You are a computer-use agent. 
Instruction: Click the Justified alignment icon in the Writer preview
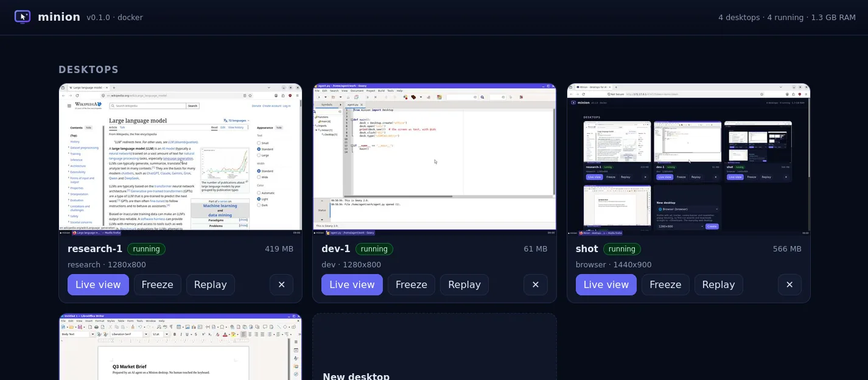click(262, 334)
